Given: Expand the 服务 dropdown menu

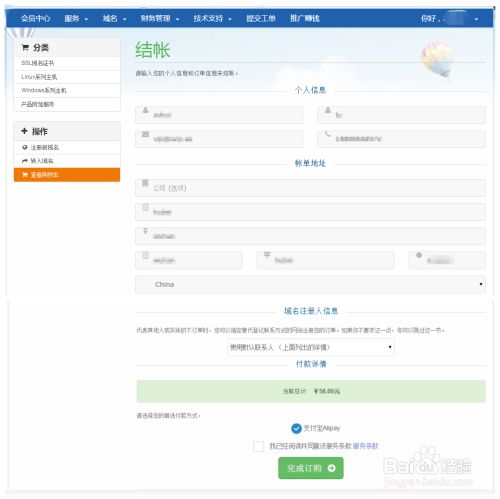Looking at the screenshot, I should point(76,18).
